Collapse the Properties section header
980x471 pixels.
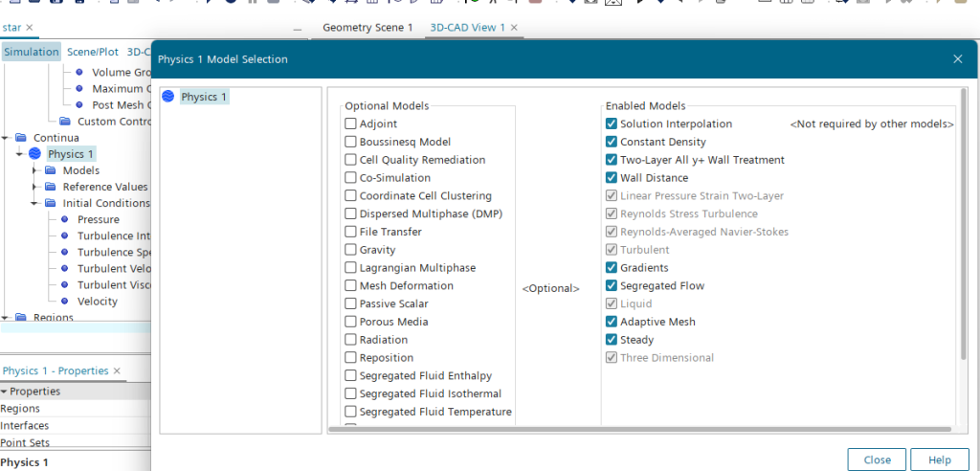pos(5,392)
